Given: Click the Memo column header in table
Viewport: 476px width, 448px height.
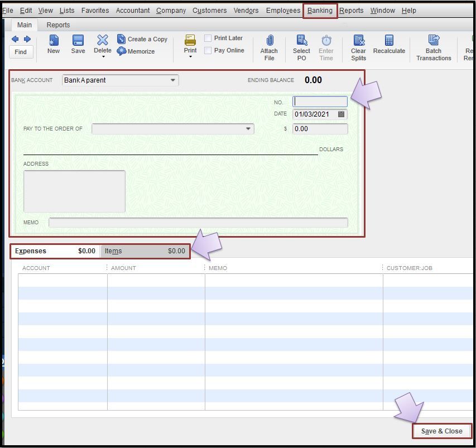Looking at the screenshot, I should 218,268.
